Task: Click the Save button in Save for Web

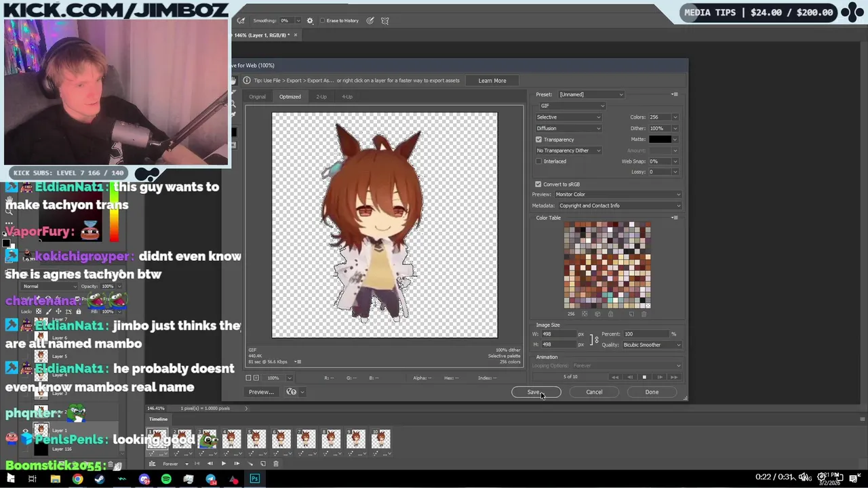Action: (x=536, y=392)
